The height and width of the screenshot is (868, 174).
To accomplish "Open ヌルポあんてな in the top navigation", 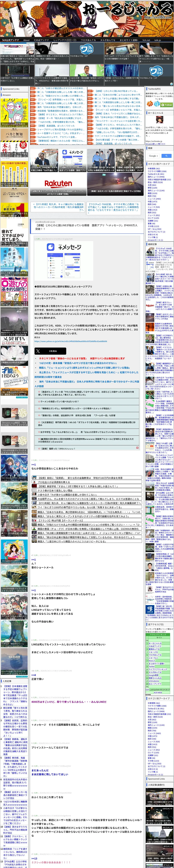I will [x=108, y=40].
